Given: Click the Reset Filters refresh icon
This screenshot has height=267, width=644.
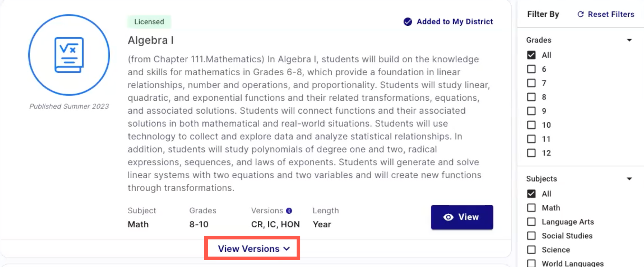Looking at the screenshot, I should (580, 14).
